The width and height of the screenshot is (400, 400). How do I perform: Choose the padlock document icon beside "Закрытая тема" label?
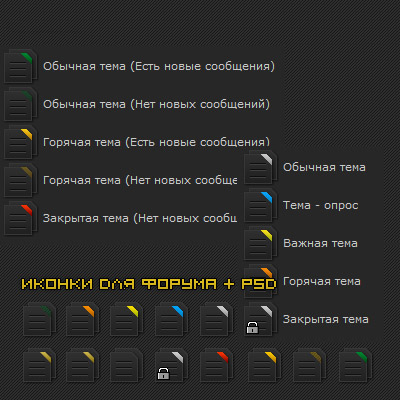click(x=260, y=319)
